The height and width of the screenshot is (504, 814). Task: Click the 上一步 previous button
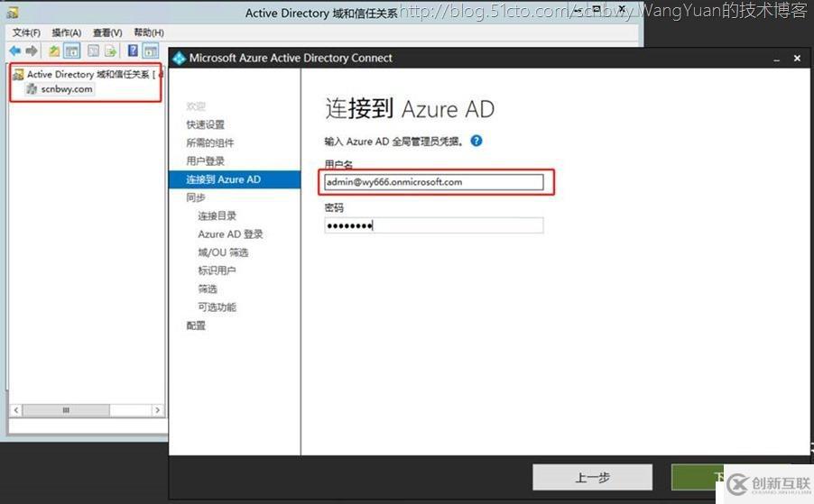pos(592,478)
